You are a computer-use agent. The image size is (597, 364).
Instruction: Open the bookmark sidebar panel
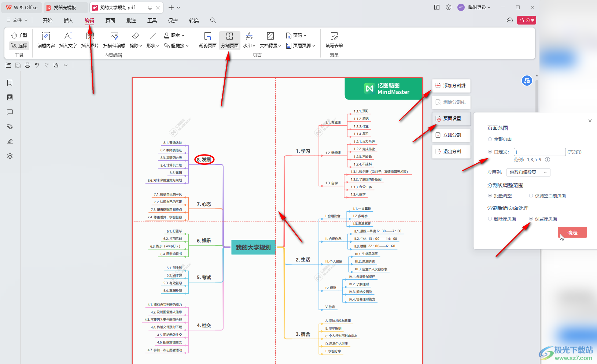pyautogui.click(x=10, y=83)
